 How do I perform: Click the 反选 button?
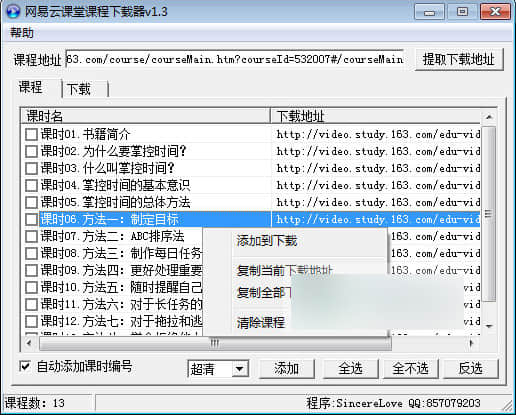click(471, 368)
